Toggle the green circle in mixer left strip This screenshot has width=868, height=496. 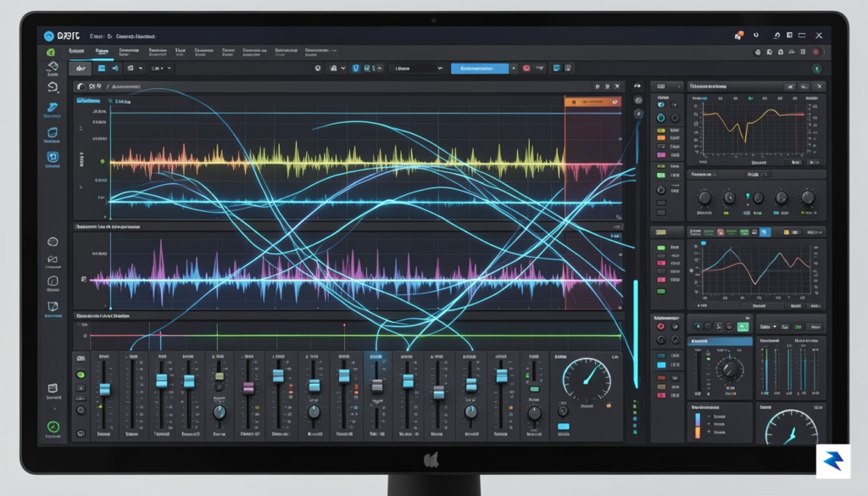click(81, 375)
